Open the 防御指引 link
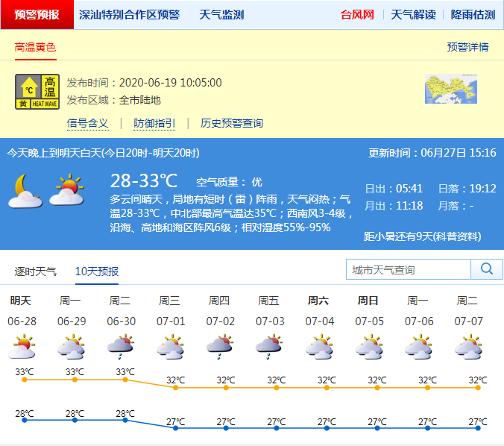 (x=154, y=123)
